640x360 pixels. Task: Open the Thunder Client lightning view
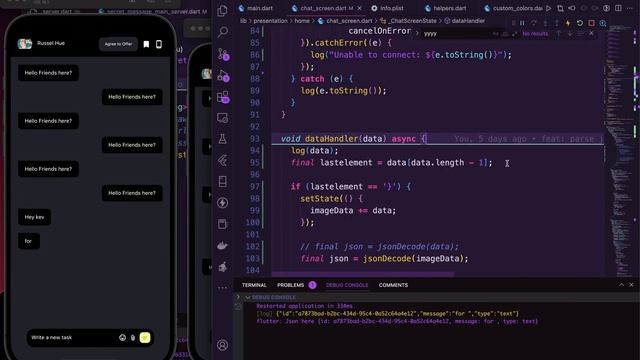222,203
